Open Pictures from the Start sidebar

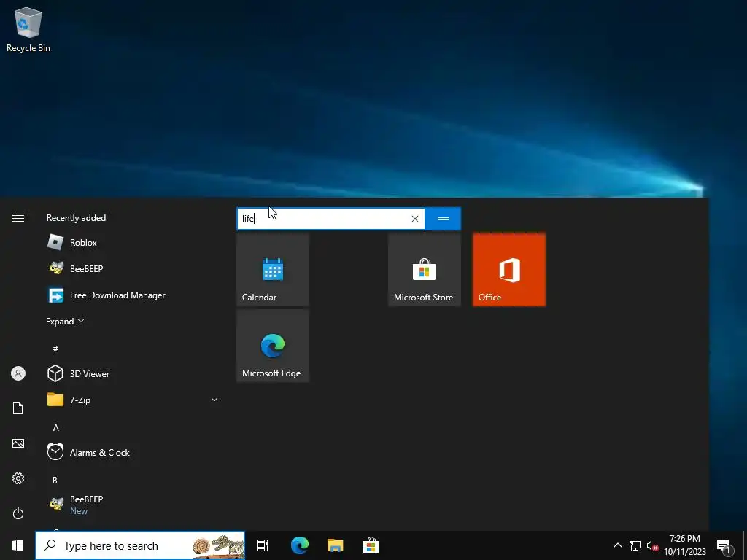point(18,443)
